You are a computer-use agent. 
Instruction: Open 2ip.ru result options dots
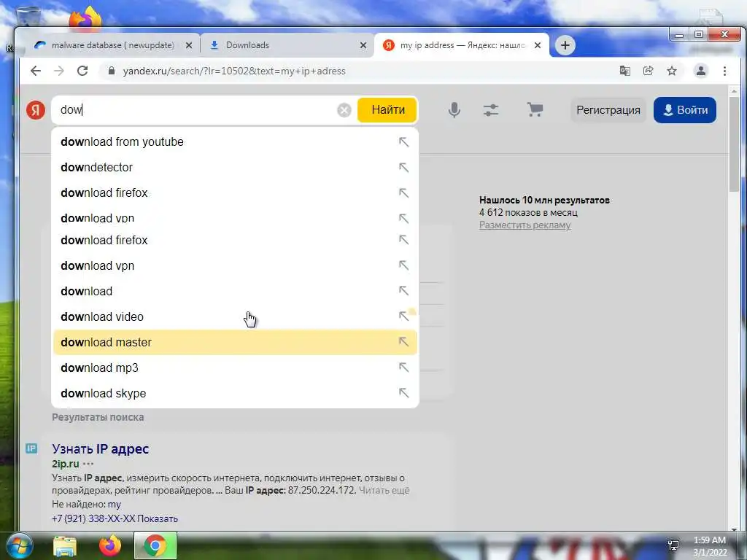pos(88,464)
